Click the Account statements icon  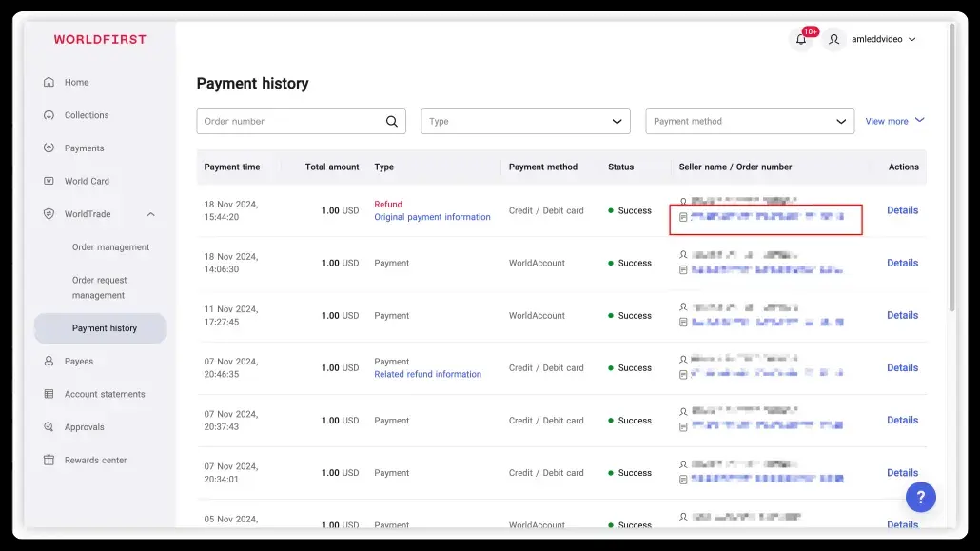(x=49, y=394)
